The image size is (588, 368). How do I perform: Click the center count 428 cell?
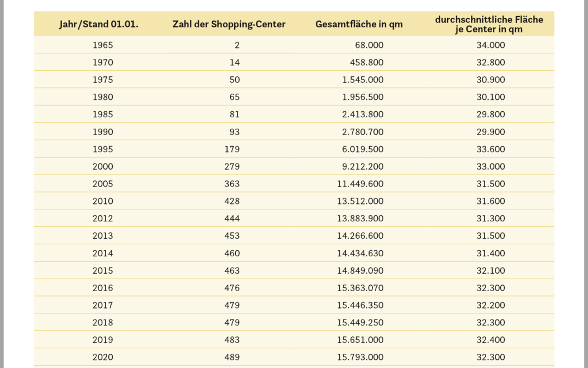click(x=231, y=201)
